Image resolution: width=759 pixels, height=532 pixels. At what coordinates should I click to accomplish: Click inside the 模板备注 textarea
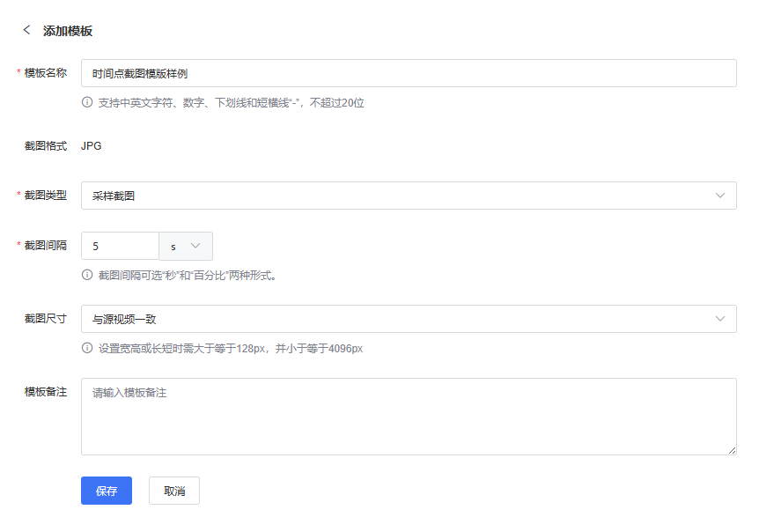(409, 416)
